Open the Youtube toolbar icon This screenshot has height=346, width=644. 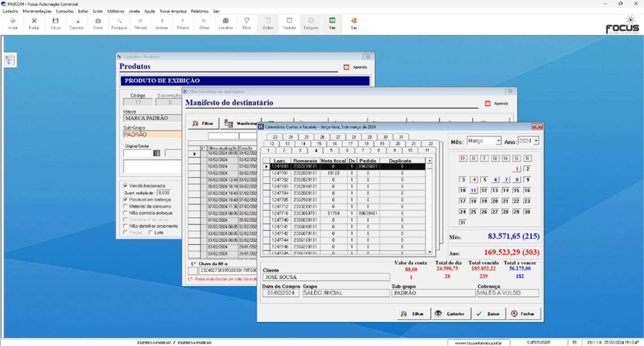289,21
